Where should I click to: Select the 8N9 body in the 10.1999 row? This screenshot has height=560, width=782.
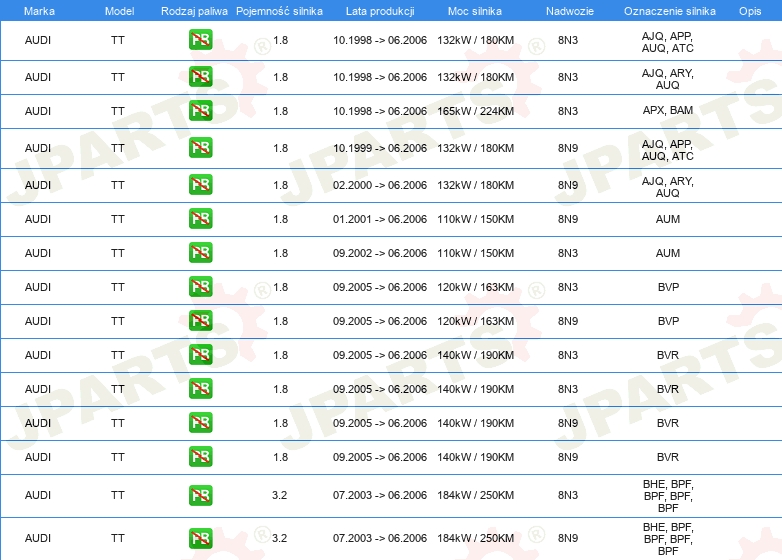point(568,148)
